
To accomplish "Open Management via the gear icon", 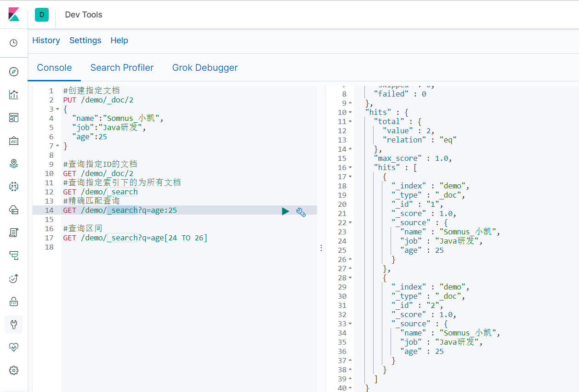I will point(14,370).
